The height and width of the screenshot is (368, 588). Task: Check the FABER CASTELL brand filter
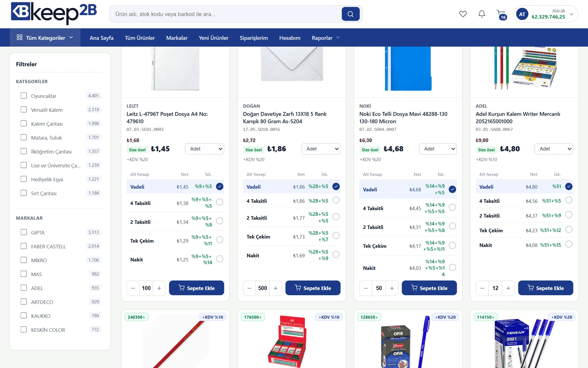24,246
